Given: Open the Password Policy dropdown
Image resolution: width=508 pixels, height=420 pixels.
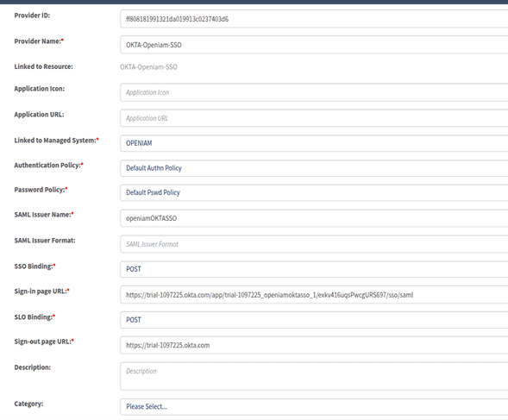Looking at the screenshot, I should click(314, 192).
